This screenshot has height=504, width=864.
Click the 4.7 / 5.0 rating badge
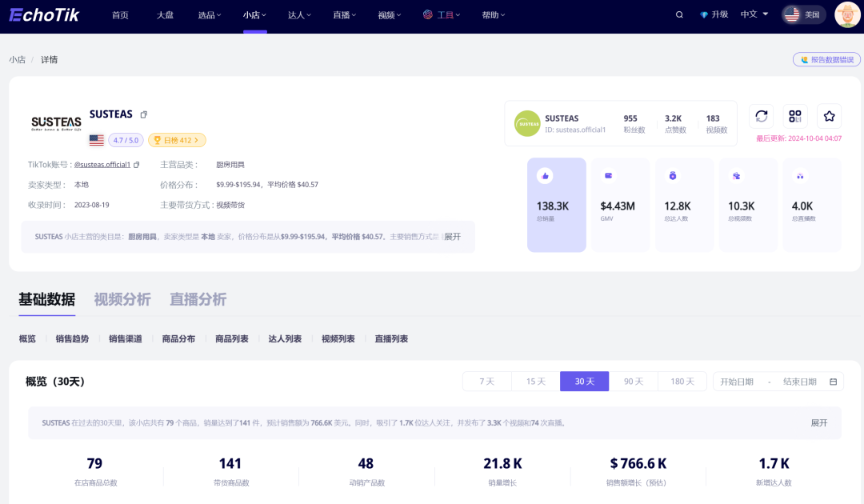[x=126, y=141]
